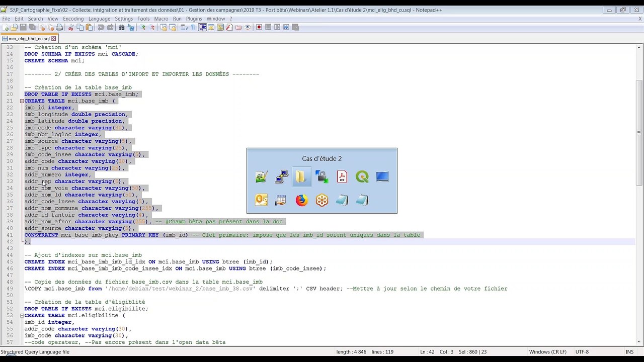Click the Copy toolbar icon
This screenshot has height=362, width=644.
pos(80,27)
